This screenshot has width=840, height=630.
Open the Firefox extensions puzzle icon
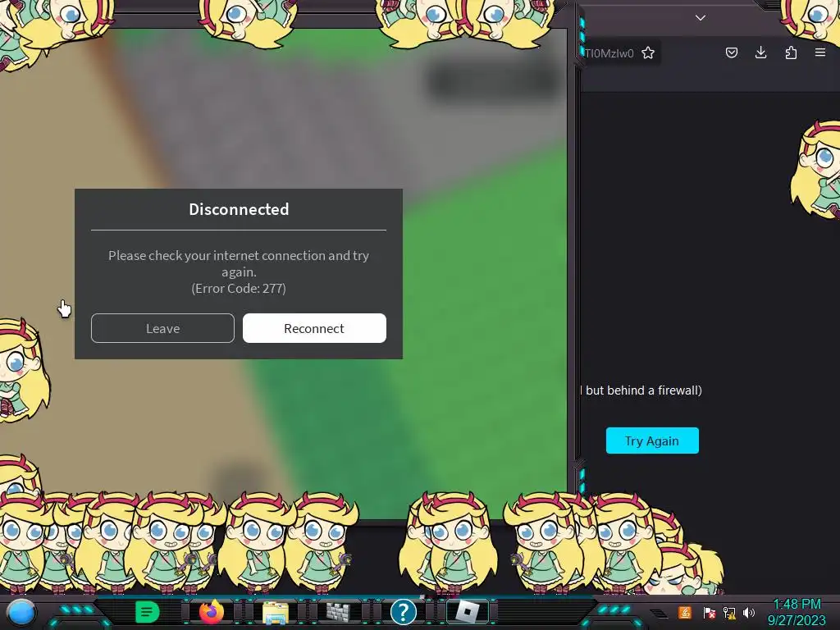click(791, 52)
